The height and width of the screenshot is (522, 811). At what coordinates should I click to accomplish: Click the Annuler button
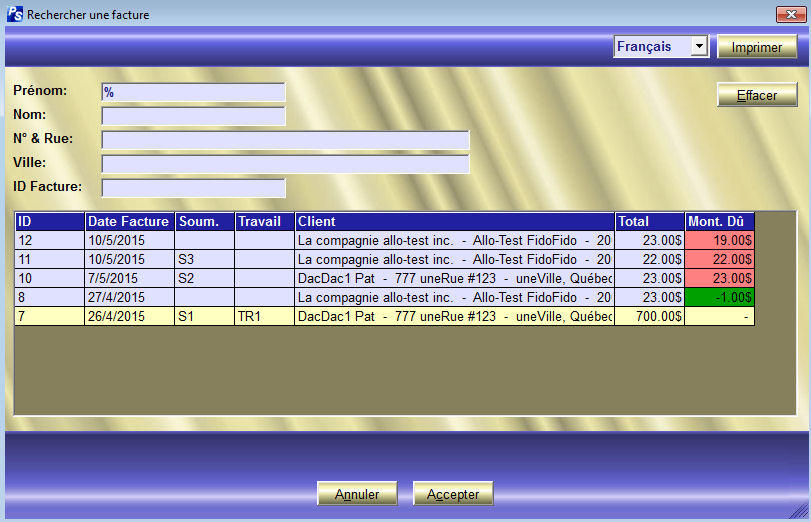357,494
